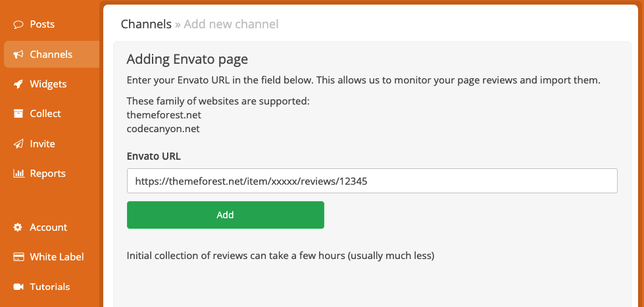
Task: Click the video camera icon beside Tutorials
Action: point(18,287)
